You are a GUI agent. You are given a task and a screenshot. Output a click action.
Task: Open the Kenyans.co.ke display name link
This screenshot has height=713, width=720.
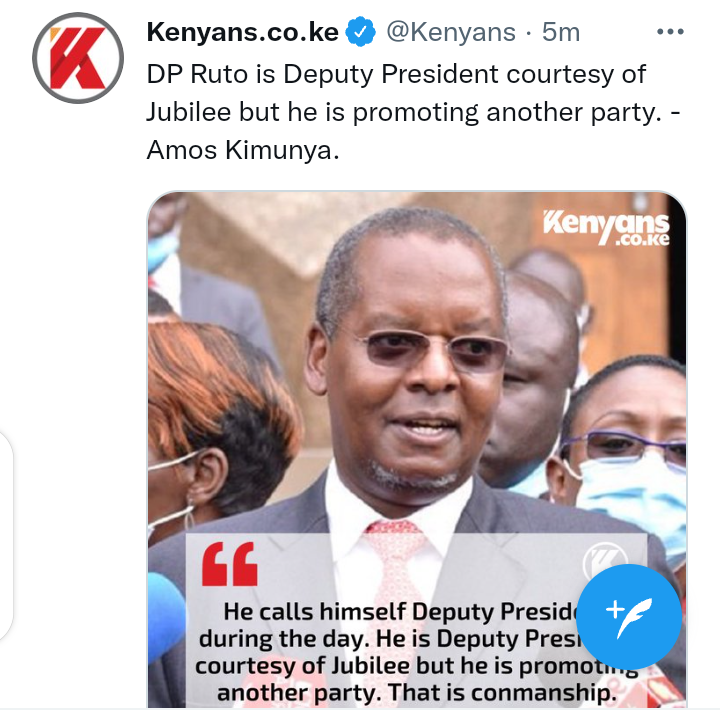click(x=242, y=32)
